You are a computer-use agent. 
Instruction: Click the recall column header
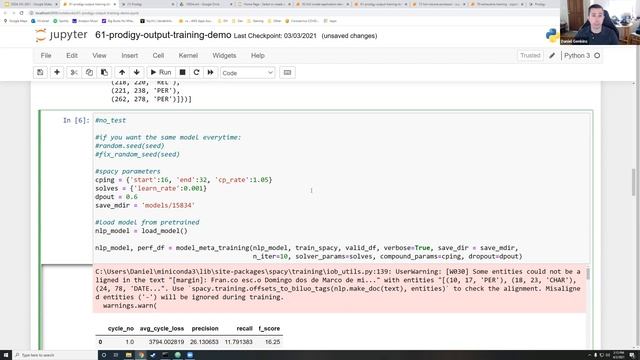point(244,329)
